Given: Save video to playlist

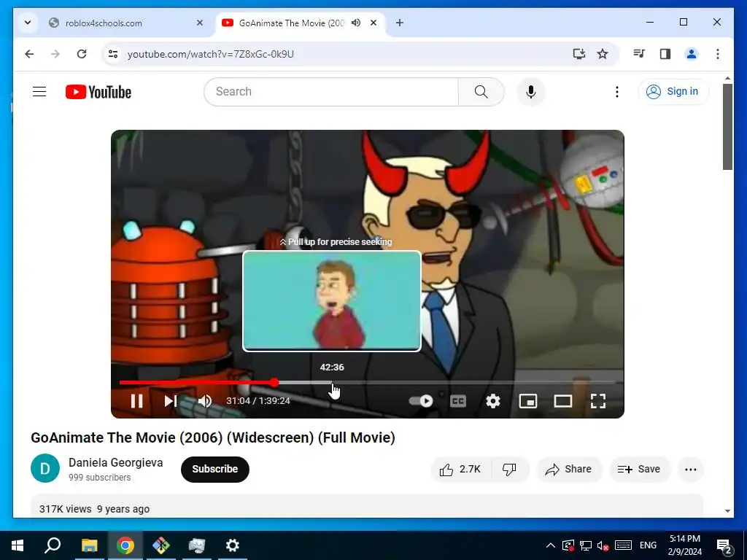Looking at the screenshot, I should click(x=639, y=470).
